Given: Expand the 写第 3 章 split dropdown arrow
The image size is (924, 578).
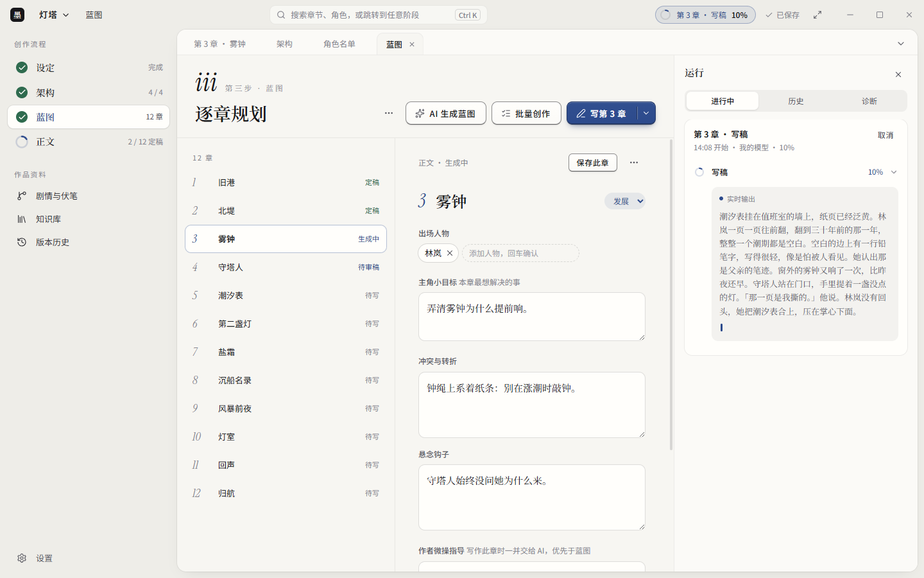Looking at the screenshot, I should click(x=646, y=113).
